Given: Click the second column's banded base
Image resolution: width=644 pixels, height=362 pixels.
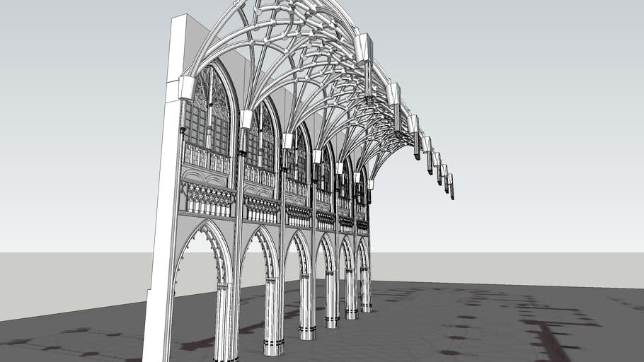Looking at the screenshot, I should click(307, 331).
